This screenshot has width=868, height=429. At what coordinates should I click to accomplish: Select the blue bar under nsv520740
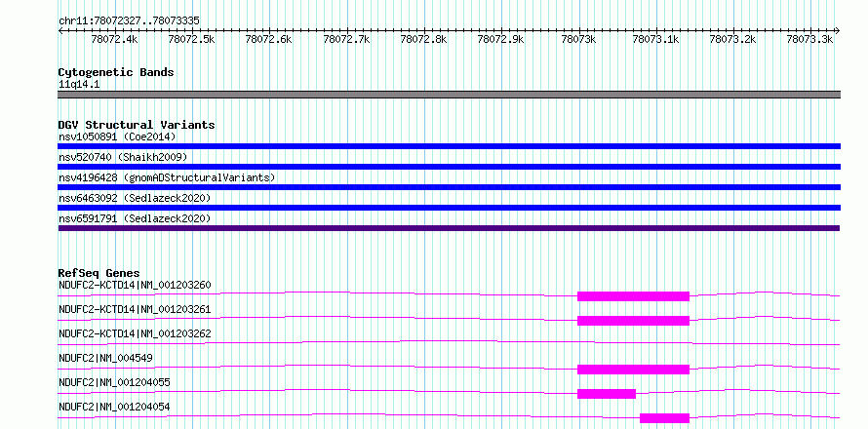(449, 167)
